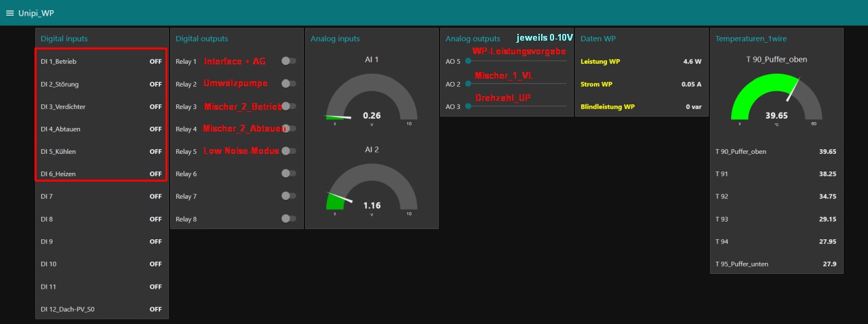Screen dimensions: 868x324
Task: Select the DI 6_Heizen row label
Action: tap(58, 174)
